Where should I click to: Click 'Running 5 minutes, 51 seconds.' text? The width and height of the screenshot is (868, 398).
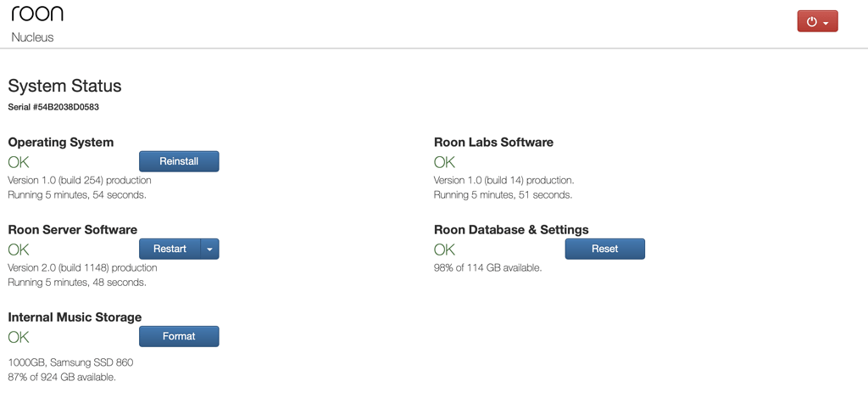click(x=504, y=195)
